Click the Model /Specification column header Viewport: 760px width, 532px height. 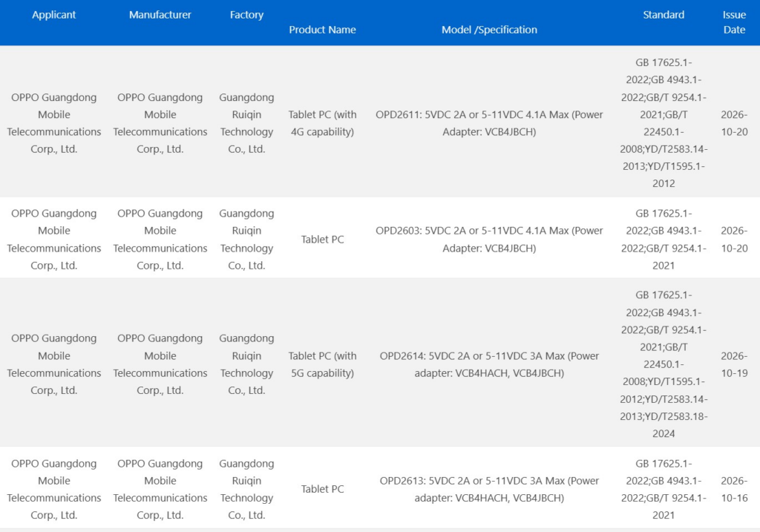489,30
